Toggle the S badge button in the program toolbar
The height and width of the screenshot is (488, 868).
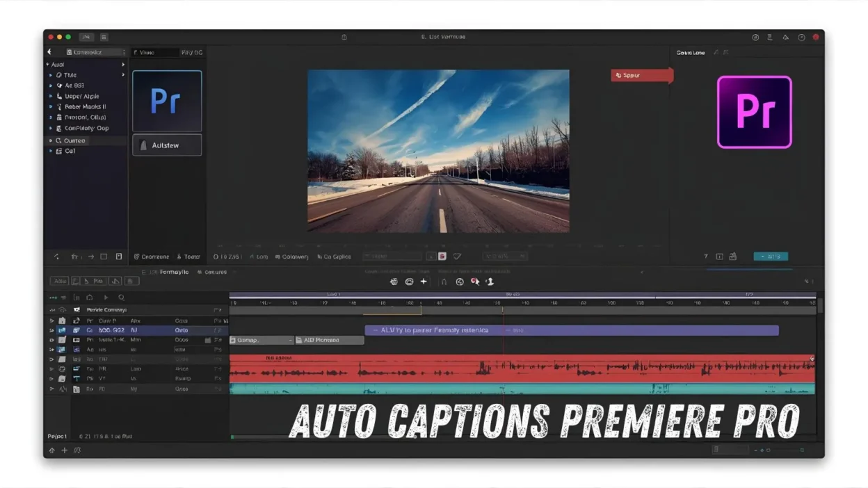tap(442, 256)
